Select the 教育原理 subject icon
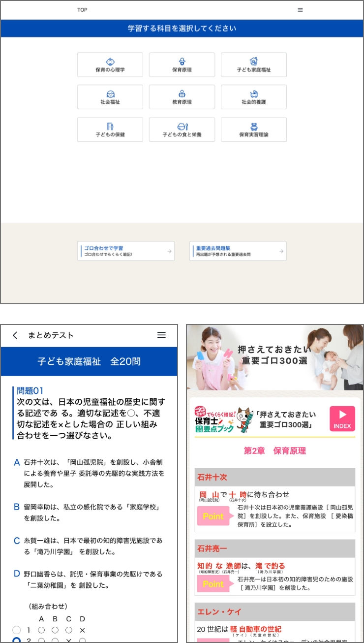This screenshot has width=364, height=643. [x=182, y=94]
